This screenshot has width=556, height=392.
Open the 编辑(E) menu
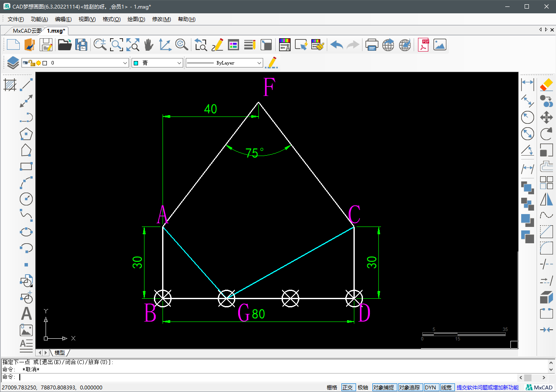[x=63, y=19]
